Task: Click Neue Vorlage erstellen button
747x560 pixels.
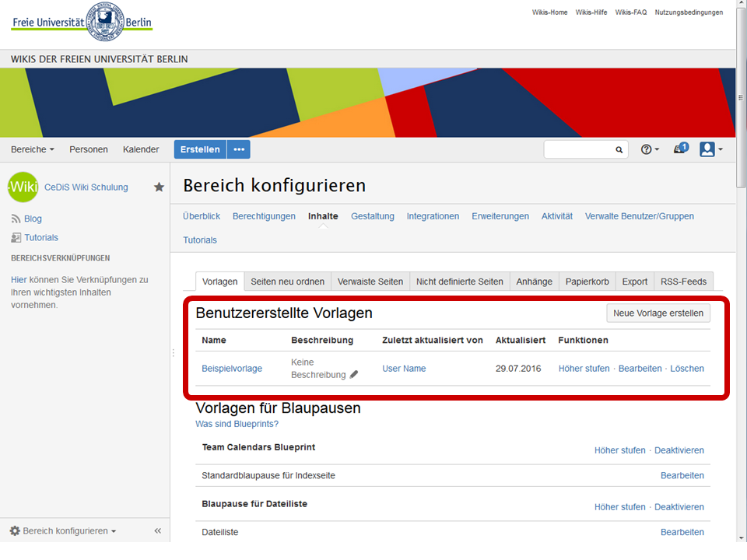Action: 658,313
